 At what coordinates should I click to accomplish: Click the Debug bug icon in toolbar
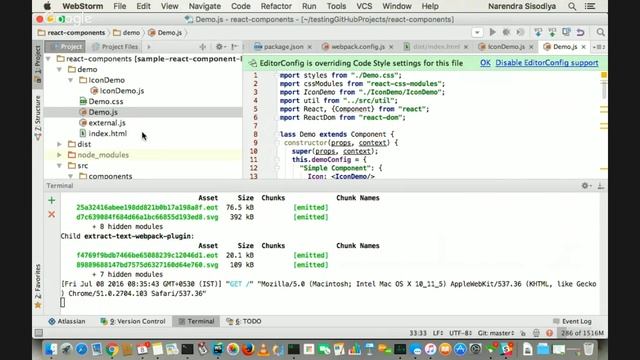click(x=507, y=32)
